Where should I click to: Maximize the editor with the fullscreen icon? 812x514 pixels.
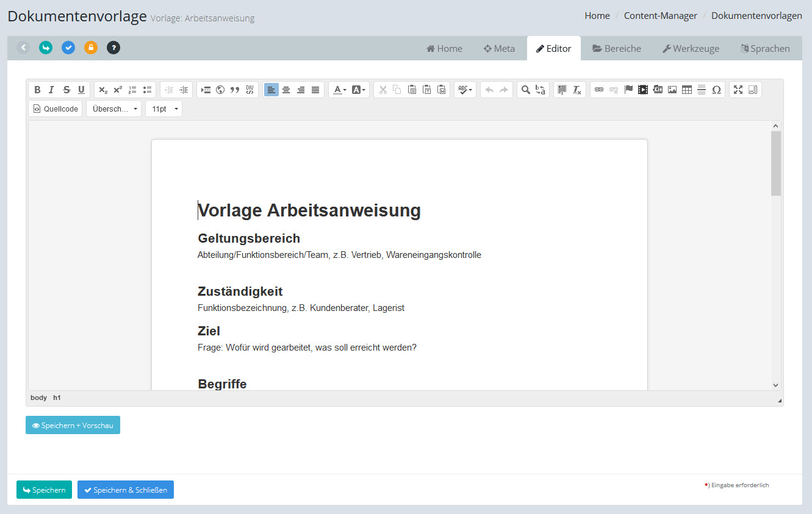point(738,90)
